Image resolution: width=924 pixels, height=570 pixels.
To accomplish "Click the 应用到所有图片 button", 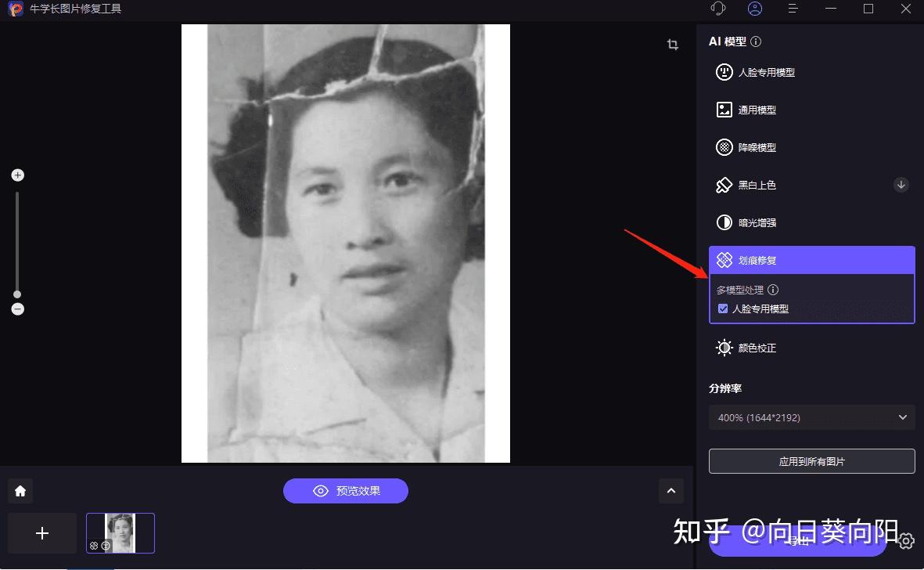I will tap(811, 461).
